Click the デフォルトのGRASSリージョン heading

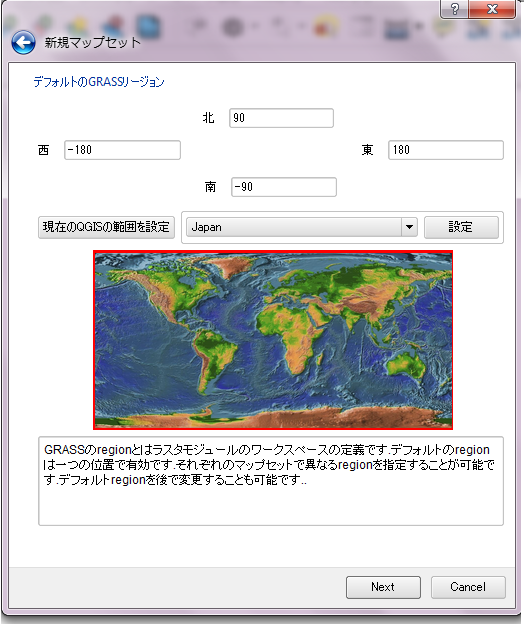pos(99,82)
